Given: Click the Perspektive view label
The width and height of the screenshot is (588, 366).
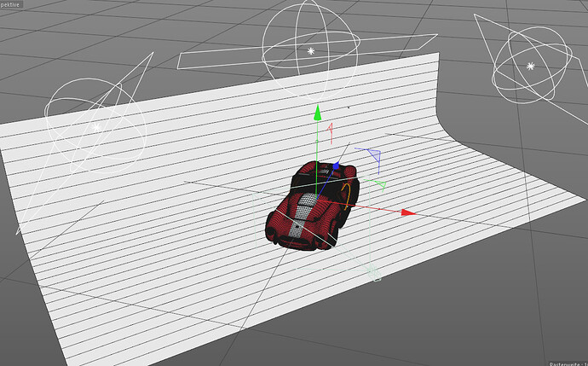Looking at the screenshot, I should [x=10, y=4].
